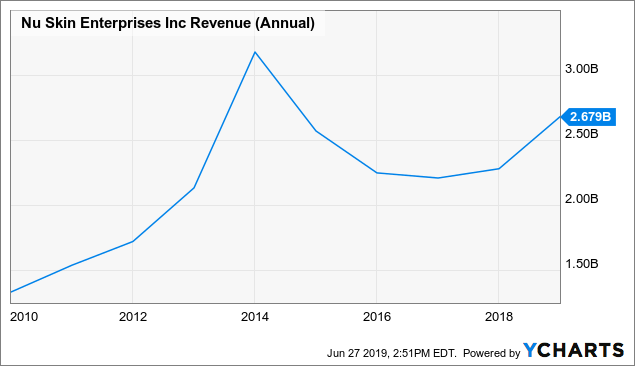Click the 1.50B y-axis label
The height and width of the screenshot is (366, 635).
(582, 264)
